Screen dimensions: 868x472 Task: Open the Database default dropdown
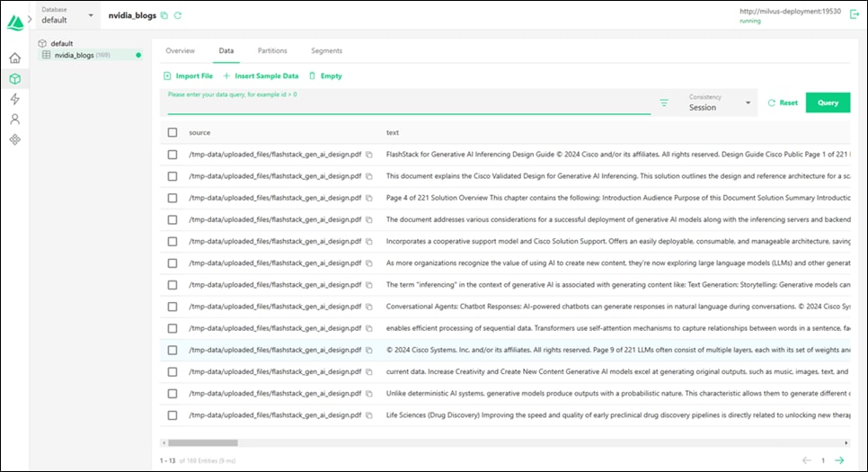(67, 15)
